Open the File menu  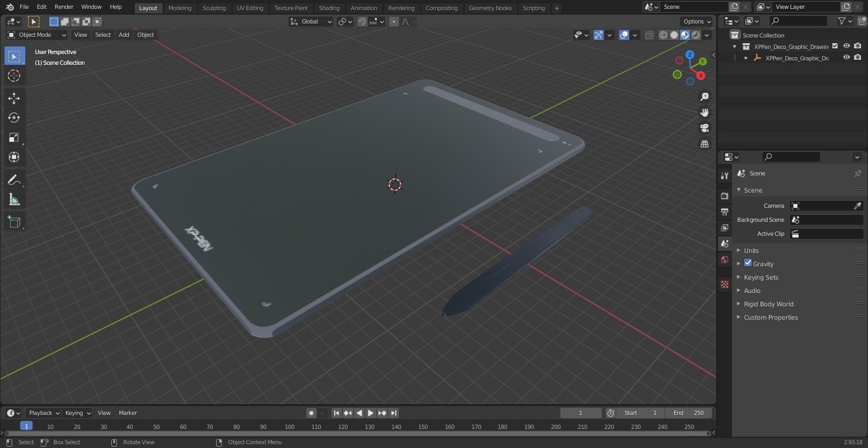tap(24, 7)
